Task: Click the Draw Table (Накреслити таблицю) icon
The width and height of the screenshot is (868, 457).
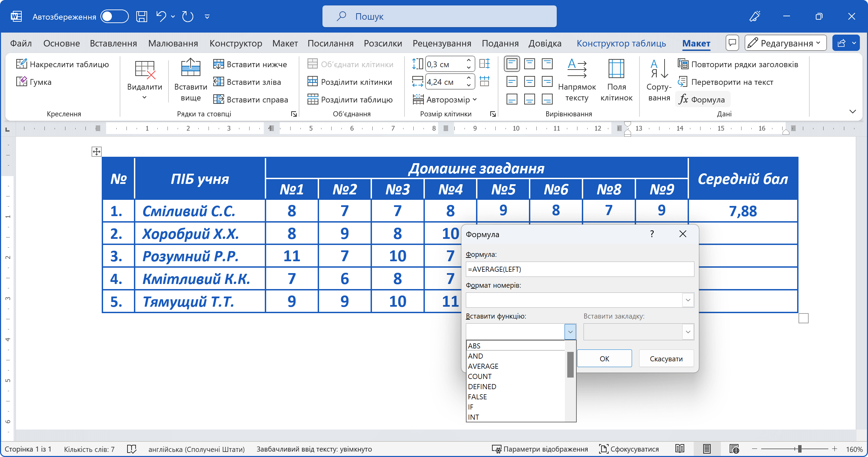Action: pos(22,64)
